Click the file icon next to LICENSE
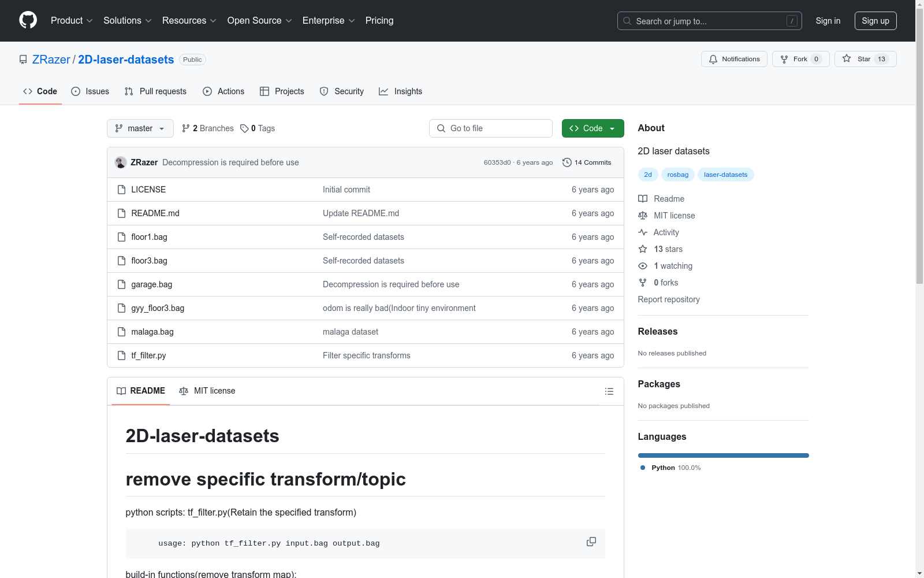The image size is (924, 578). pos(121,190)
